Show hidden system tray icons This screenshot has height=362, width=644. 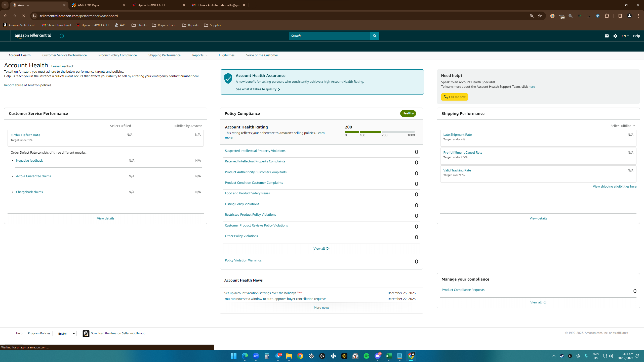554,356
